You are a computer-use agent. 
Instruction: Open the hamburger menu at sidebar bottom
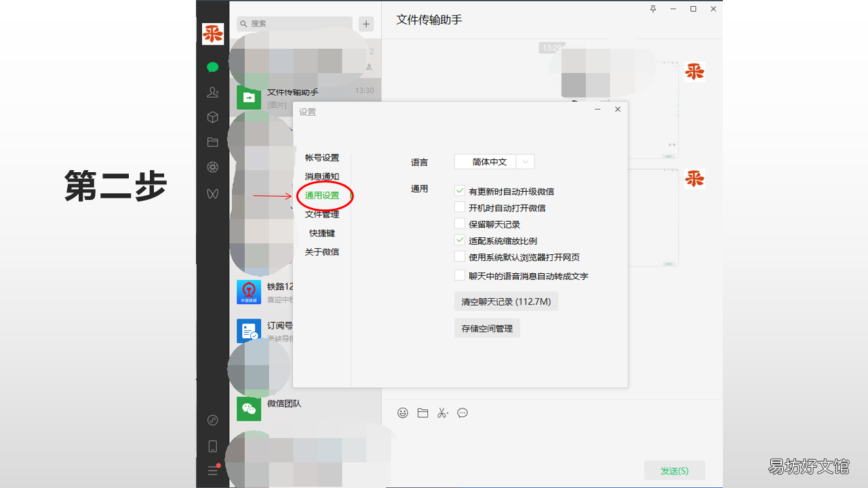pos(213,471)
